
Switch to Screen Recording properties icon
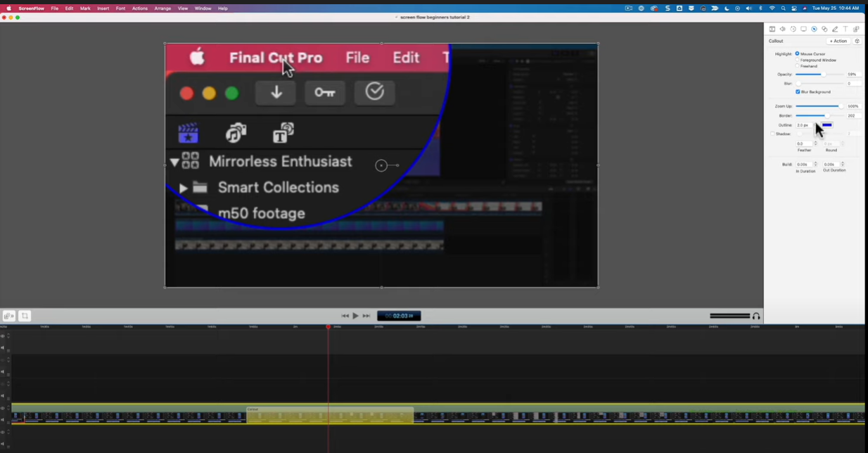803,29
